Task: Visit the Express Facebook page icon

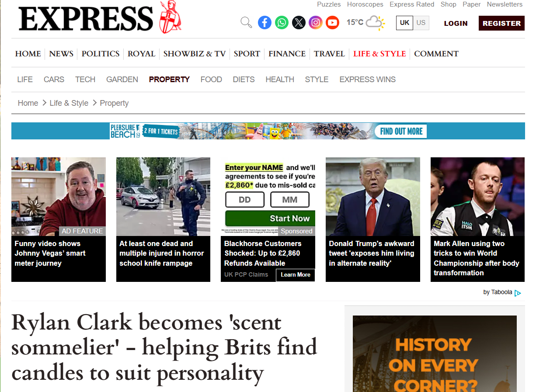Action: click(265, 22)
